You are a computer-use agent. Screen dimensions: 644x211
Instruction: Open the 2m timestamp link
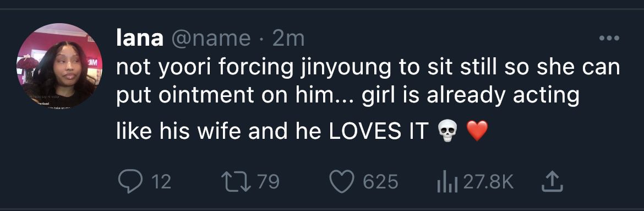288,39
